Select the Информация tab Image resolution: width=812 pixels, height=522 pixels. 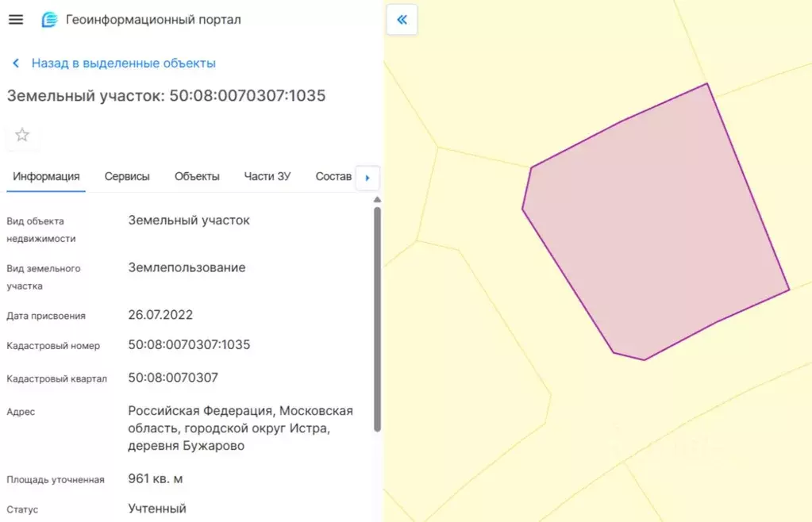45,176
